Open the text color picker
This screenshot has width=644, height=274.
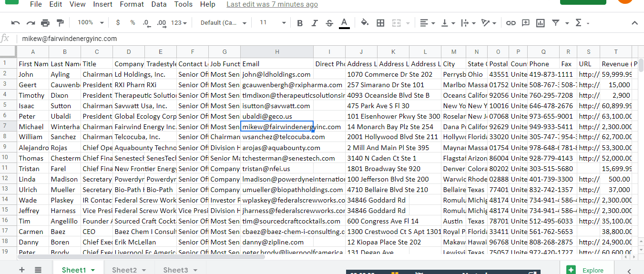tap(344, 23)
